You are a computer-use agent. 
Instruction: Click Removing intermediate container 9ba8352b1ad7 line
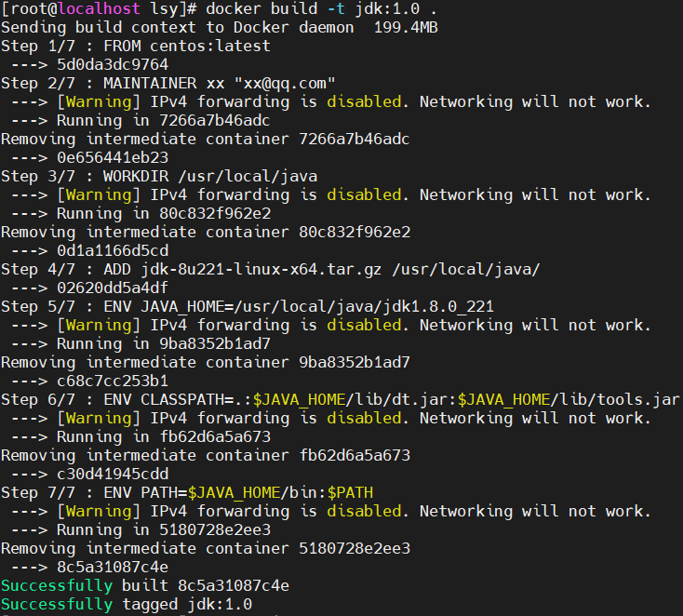[205, 363]
